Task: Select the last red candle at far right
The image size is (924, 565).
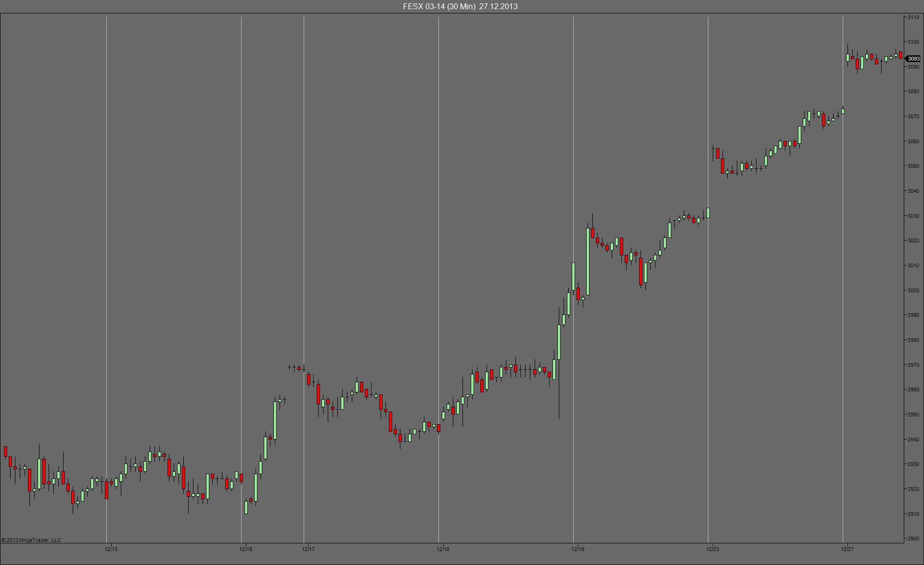Action: point(900,55)
